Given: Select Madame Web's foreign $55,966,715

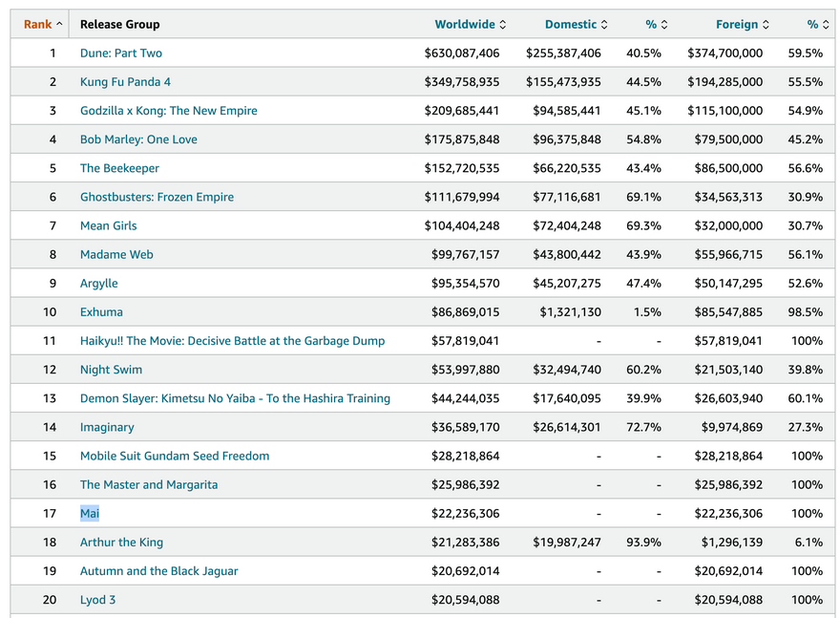Looking at the screenshot, I should tap(728, 255).
